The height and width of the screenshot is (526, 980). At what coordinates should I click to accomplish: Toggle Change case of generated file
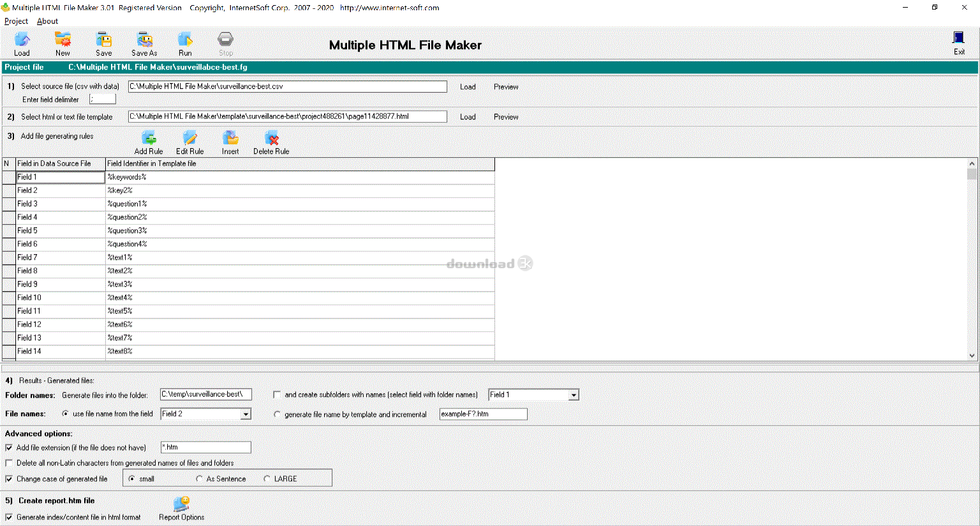click(x=9, y=479)
